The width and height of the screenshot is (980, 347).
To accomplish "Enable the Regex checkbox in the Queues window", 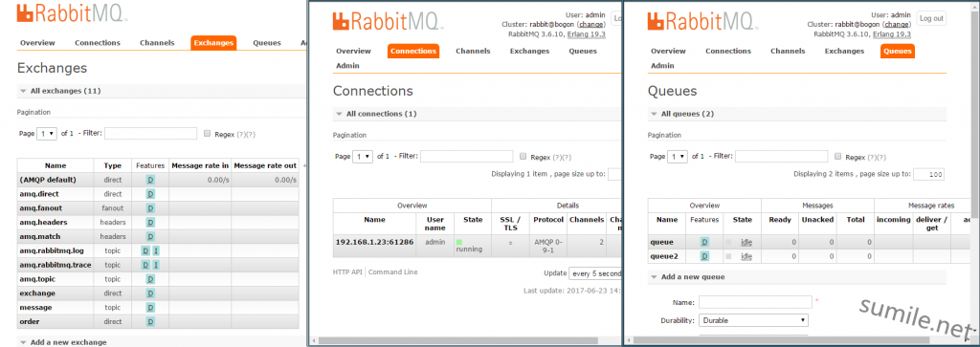I will (838, 156).
